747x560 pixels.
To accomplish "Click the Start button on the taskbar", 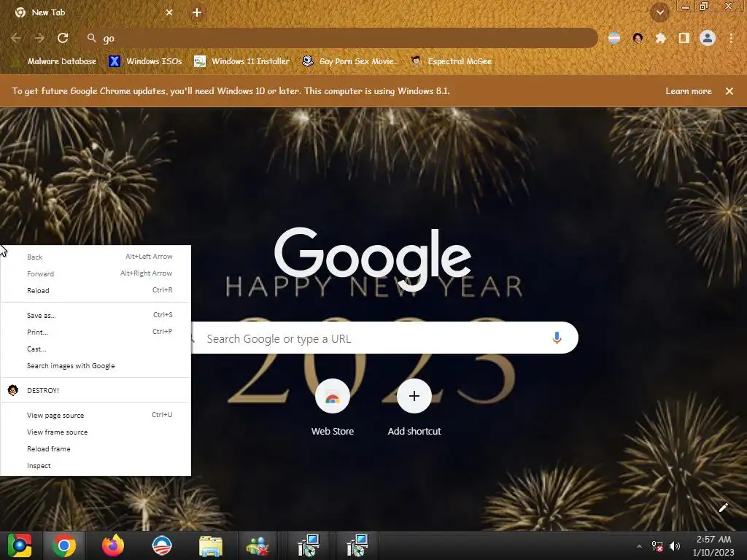I will click(20, 545).
